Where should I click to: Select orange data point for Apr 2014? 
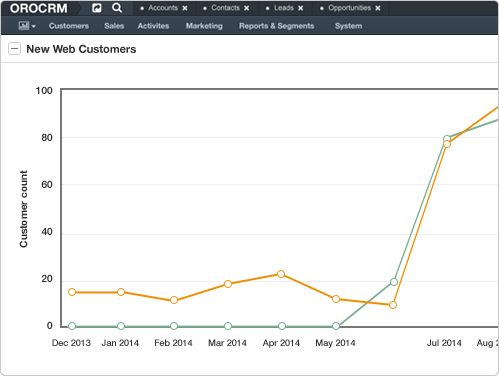tap(281, 274)
